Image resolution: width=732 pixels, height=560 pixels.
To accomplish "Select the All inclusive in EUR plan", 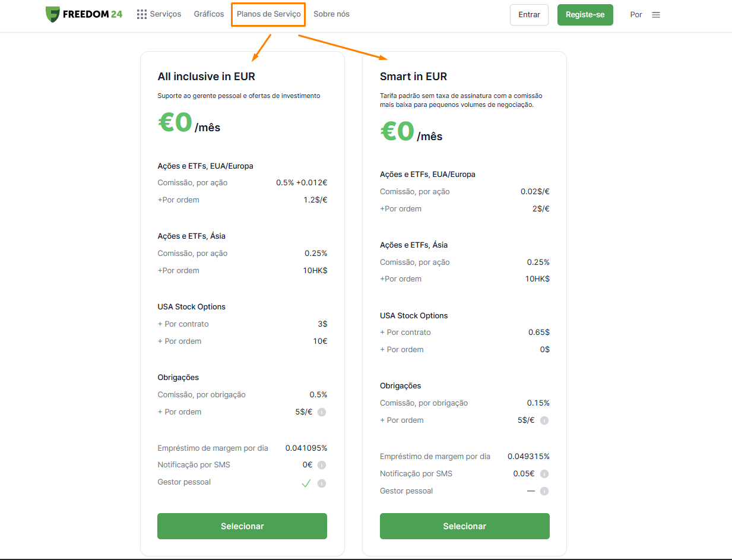I will click(242, 526).
